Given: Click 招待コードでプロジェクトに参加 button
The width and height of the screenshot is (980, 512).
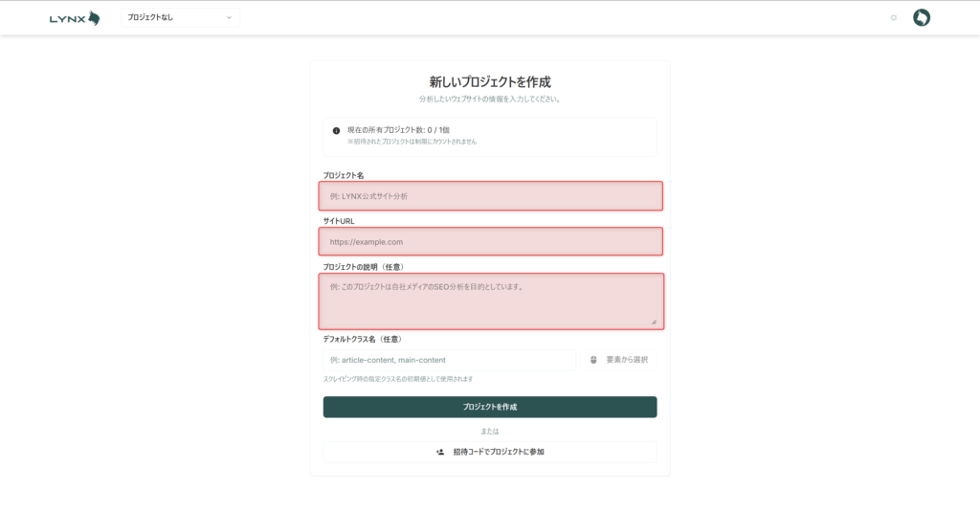Looking at the screenshot, I should tap(490, 452).
